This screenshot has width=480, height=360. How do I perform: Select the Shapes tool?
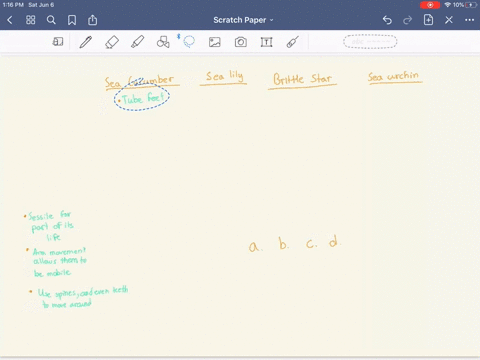163,42
